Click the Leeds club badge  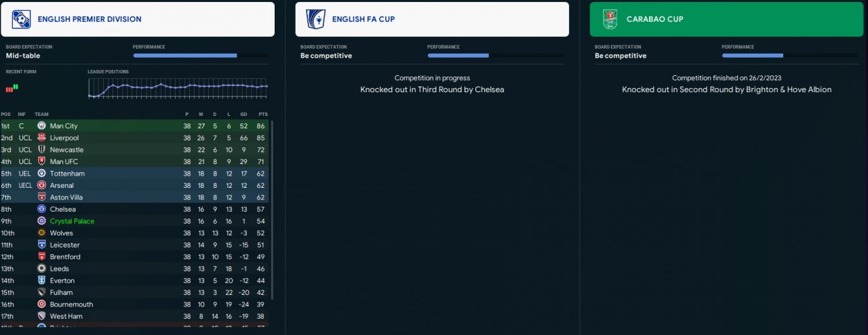41,269
